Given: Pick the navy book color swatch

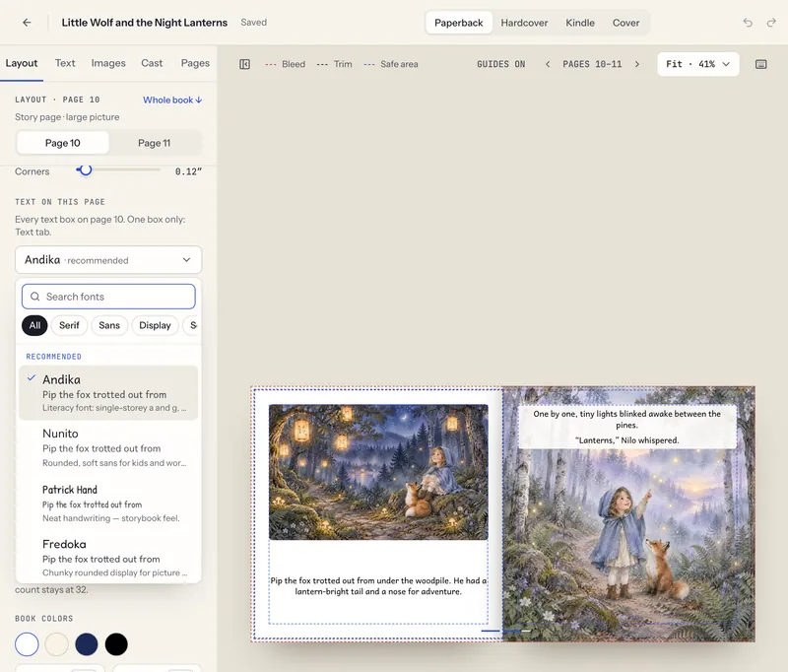Looking at the screenshot, I should tap(87, 643).
